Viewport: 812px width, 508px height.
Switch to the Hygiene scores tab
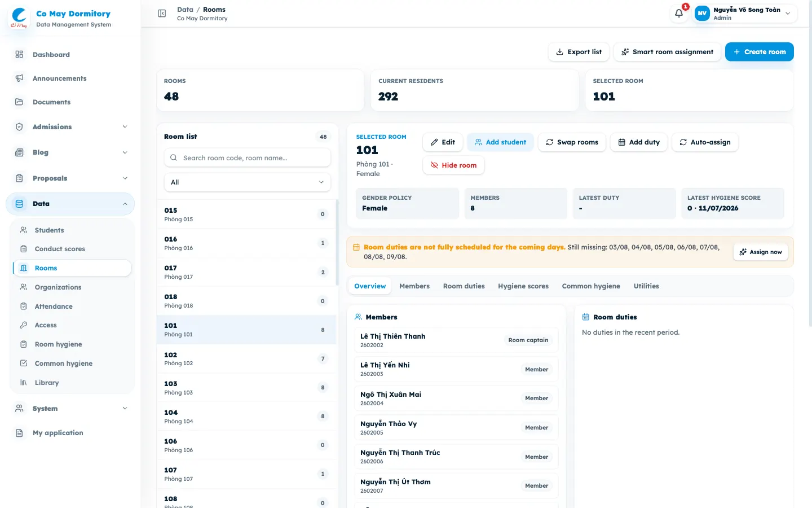point(523,286)
